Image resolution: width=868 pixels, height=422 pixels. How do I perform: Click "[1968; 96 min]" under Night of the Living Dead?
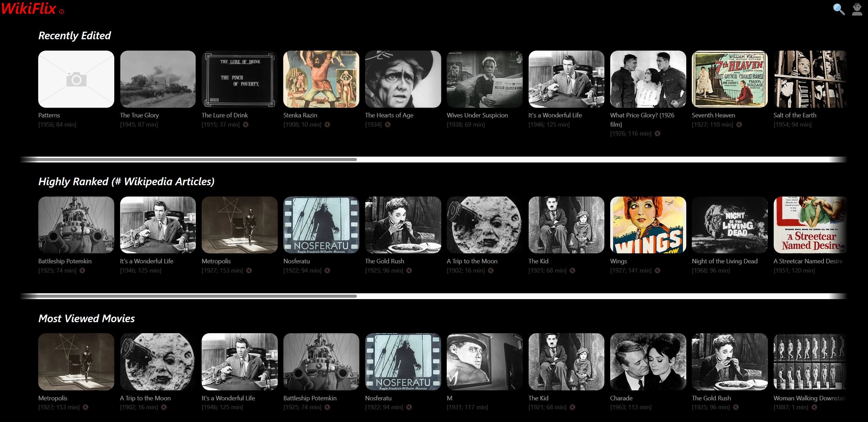pos(711,271)
